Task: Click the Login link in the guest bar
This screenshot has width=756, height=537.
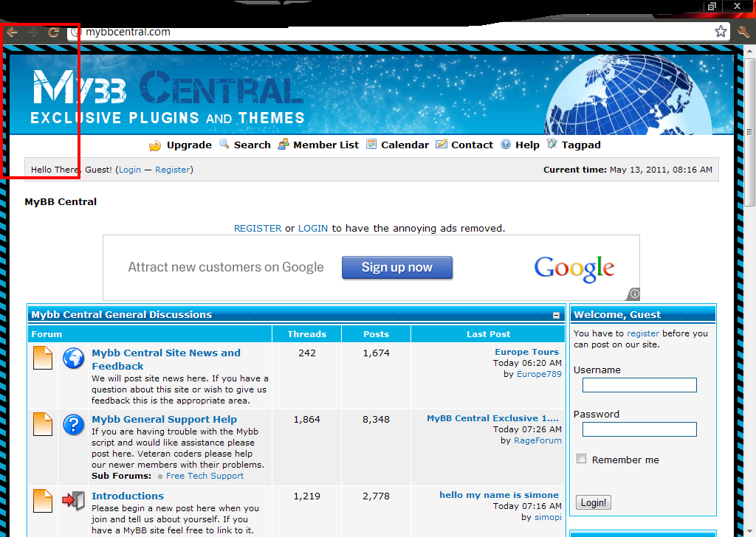Action: (x=130, y=170)
